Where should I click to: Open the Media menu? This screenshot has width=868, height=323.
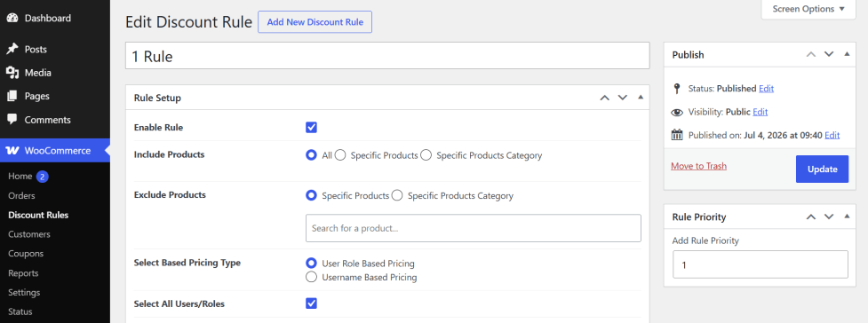tap(37, 73)
